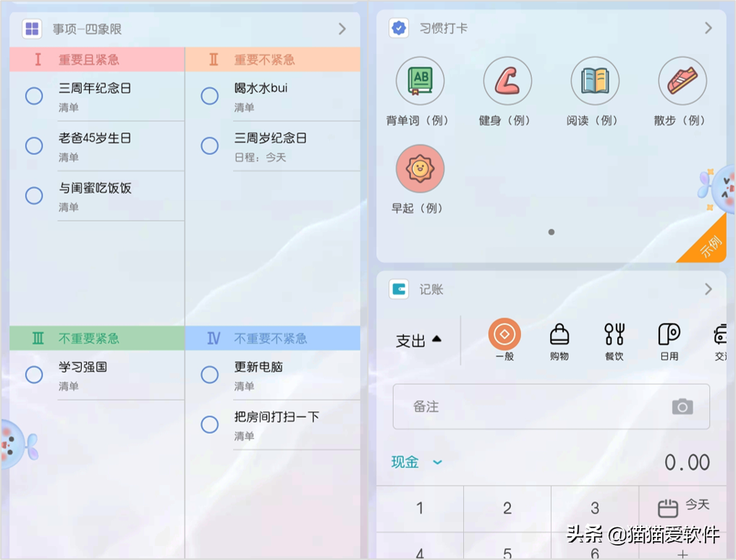Tap the 健身 fitness habit icon
The height and width of the screenshot is (560, 736).
(507, 81)
